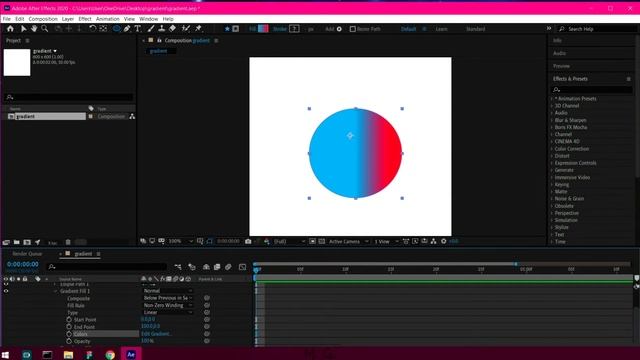Expand the Color Correction effects category
640x360 pixels.
[x=552, y=149]
